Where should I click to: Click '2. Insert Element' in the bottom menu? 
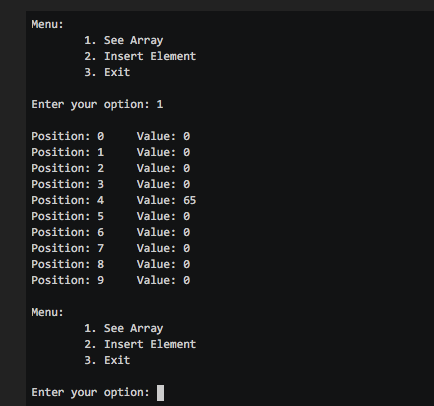[x=140, y=344]
